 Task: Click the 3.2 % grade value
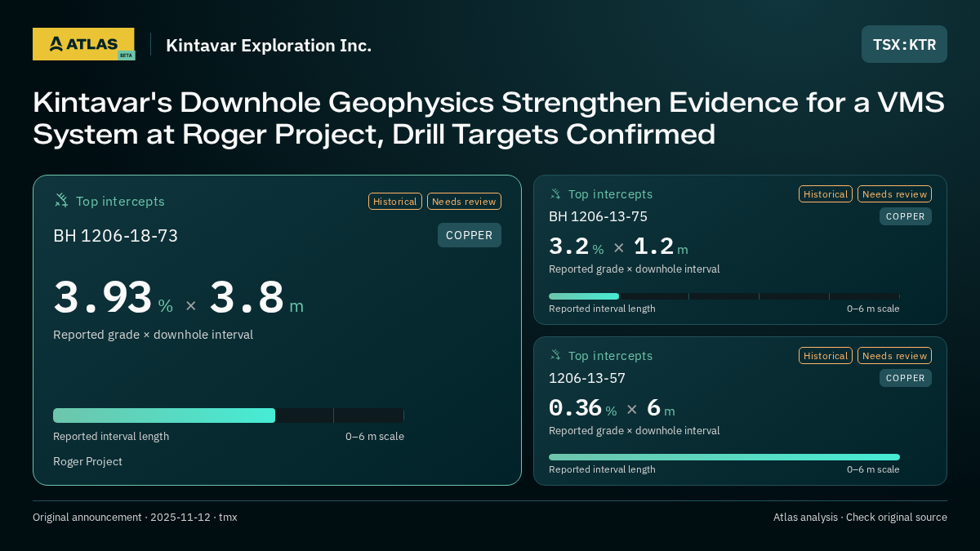pos(576,247)
